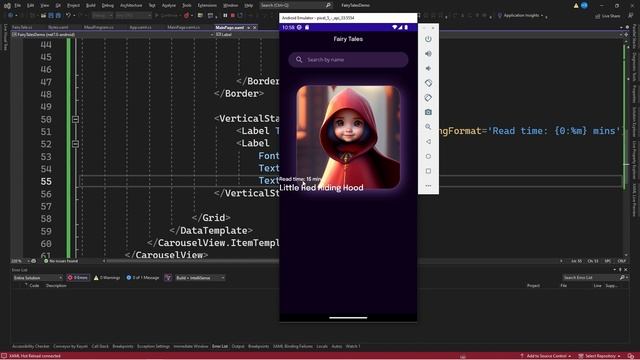Click the Project column header

click(x=533, y=286)
